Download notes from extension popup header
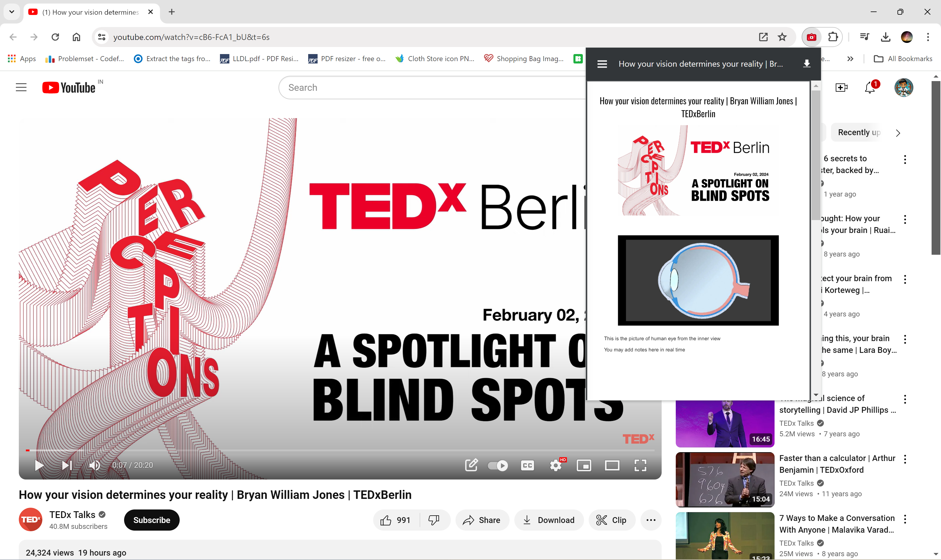941x560 pixels. click(x=807, y=64)
